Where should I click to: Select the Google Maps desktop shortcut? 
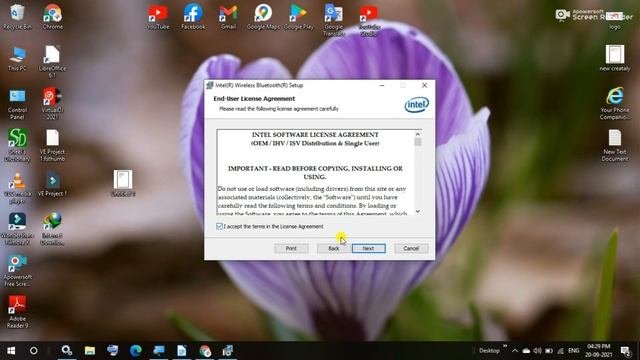coord(263,17)
